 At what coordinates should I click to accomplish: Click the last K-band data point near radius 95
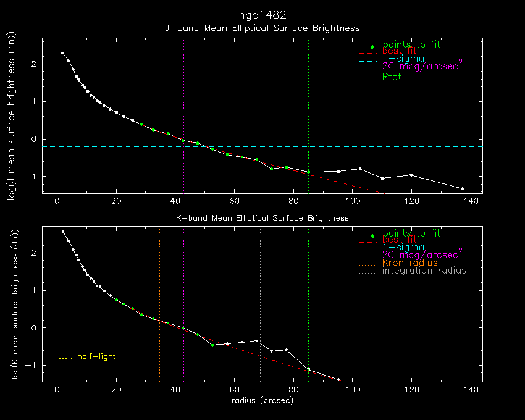338,379
